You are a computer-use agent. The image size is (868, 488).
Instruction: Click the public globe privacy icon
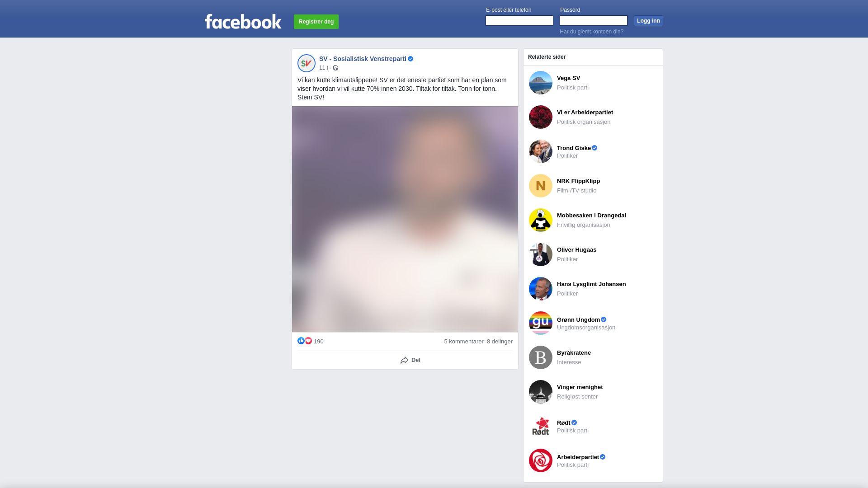point(335,68)
